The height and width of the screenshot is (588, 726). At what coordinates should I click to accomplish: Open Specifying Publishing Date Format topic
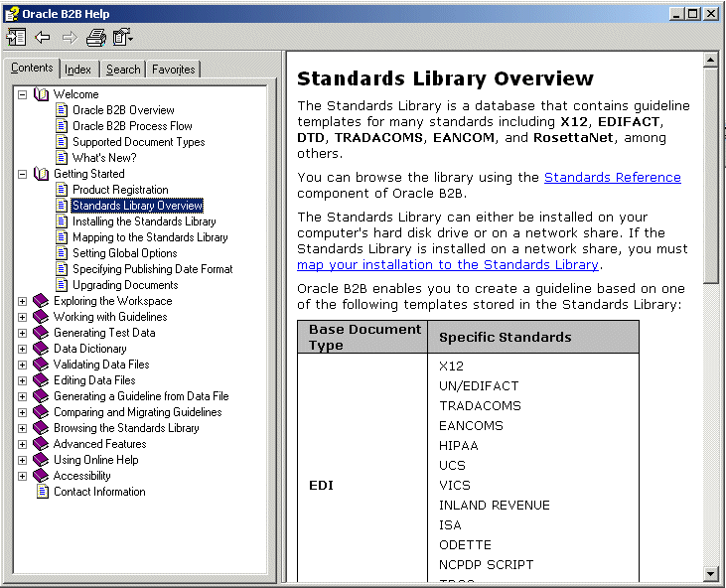click(x=152, y=269)
